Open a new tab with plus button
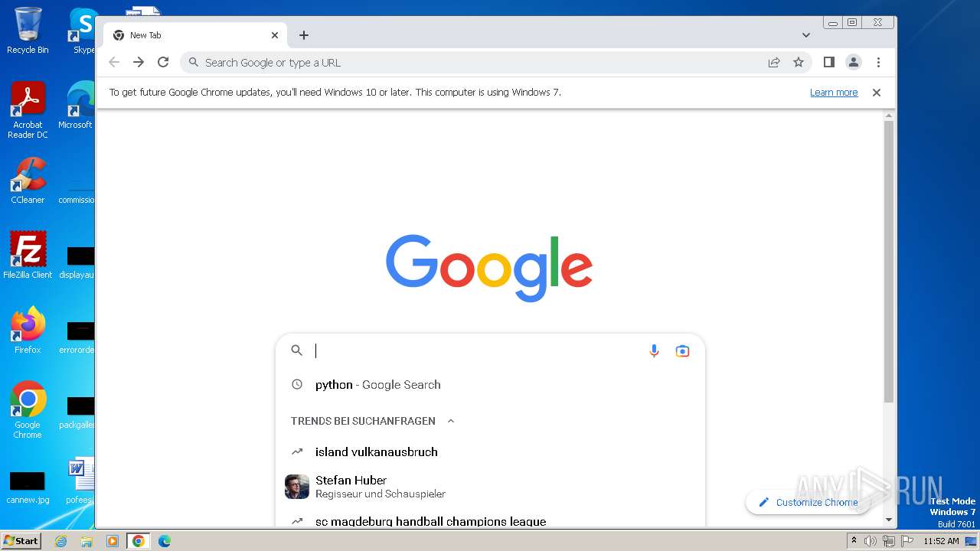 (x=304, y=35)
